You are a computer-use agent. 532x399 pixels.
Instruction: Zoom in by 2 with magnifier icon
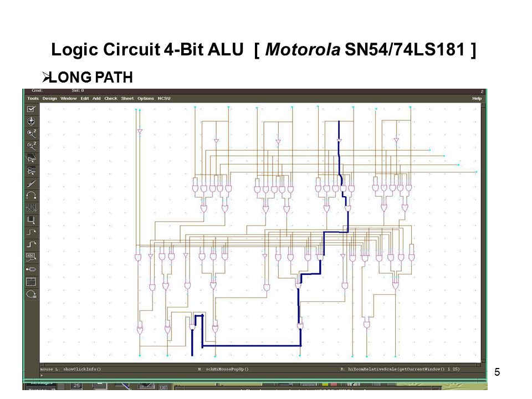click(x=31, y=134)
